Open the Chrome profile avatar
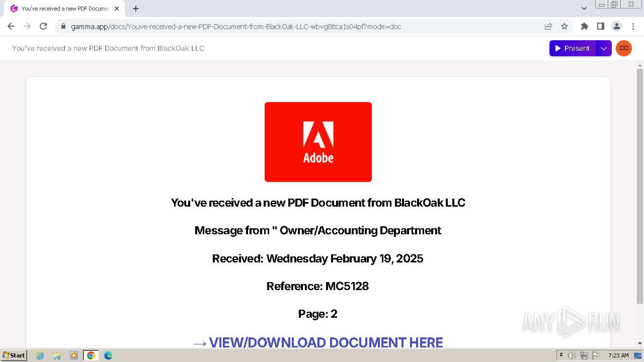The height and width of the screenshot is (362, 644). pyautogui.click(x=616, y=26)
